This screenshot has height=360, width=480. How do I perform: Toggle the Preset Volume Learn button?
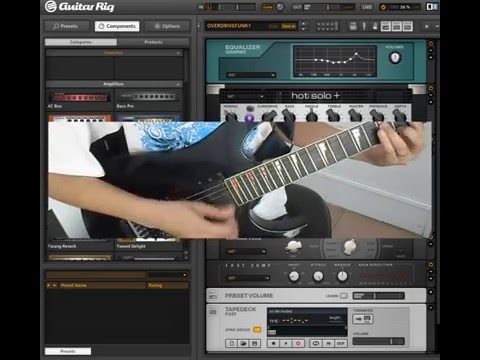pos(344,296)
